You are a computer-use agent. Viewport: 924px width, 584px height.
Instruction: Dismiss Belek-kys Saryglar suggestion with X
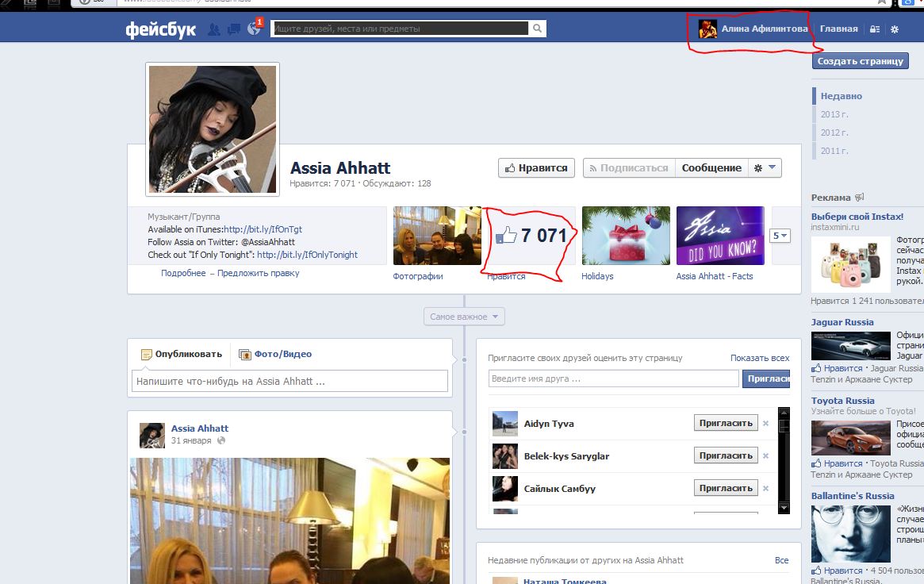click(x=765, y=455)
